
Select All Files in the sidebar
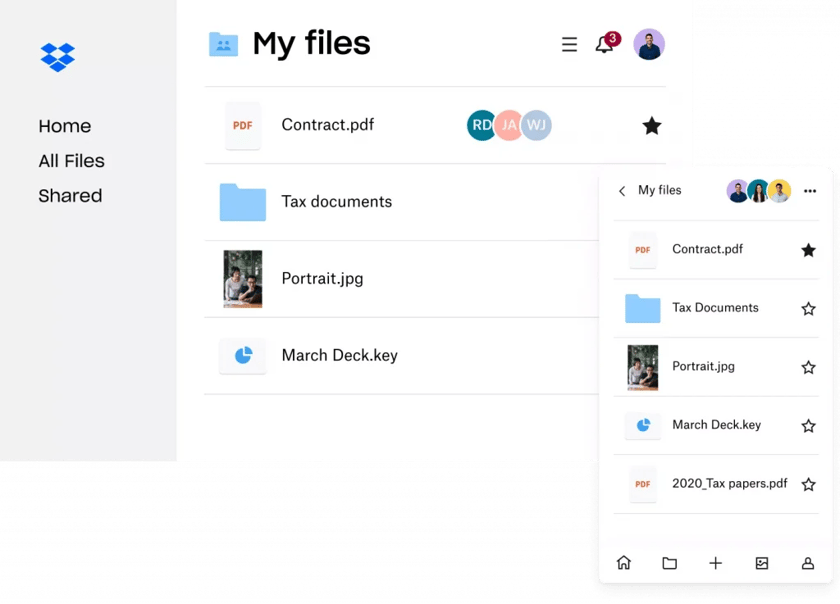71,161
